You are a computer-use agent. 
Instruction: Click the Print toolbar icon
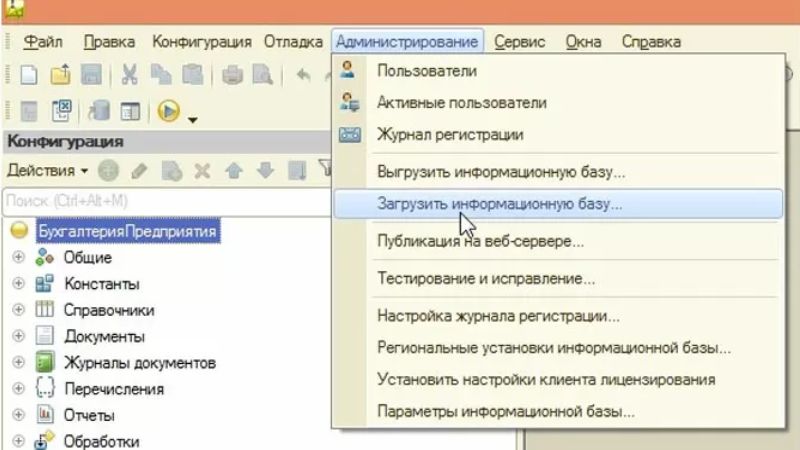point(232,75)
